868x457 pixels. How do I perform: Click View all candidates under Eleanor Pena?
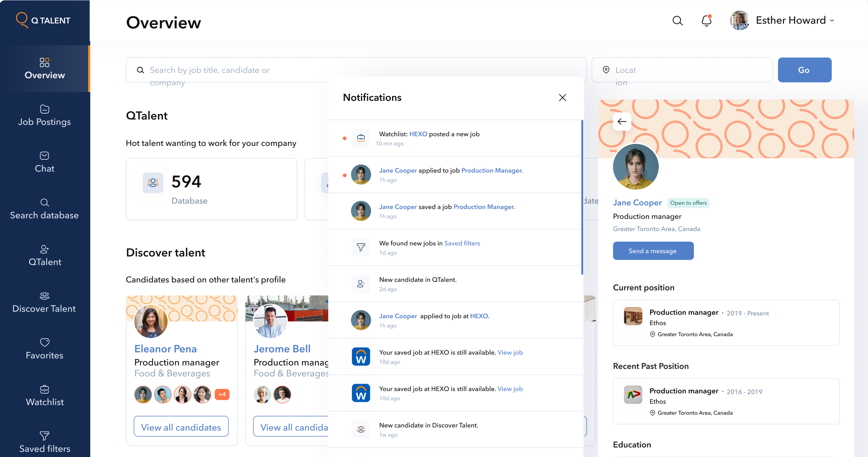coord(181,427)
